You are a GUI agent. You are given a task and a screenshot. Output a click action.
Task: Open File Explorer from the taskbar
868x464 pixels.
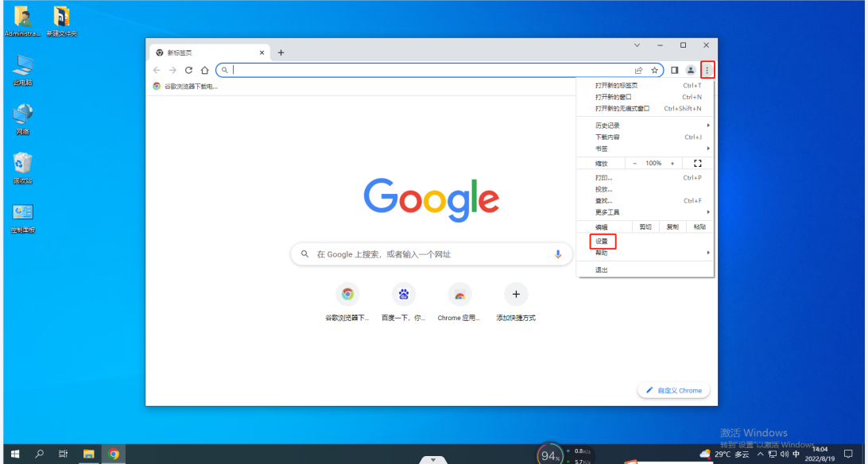pos(88,454)
